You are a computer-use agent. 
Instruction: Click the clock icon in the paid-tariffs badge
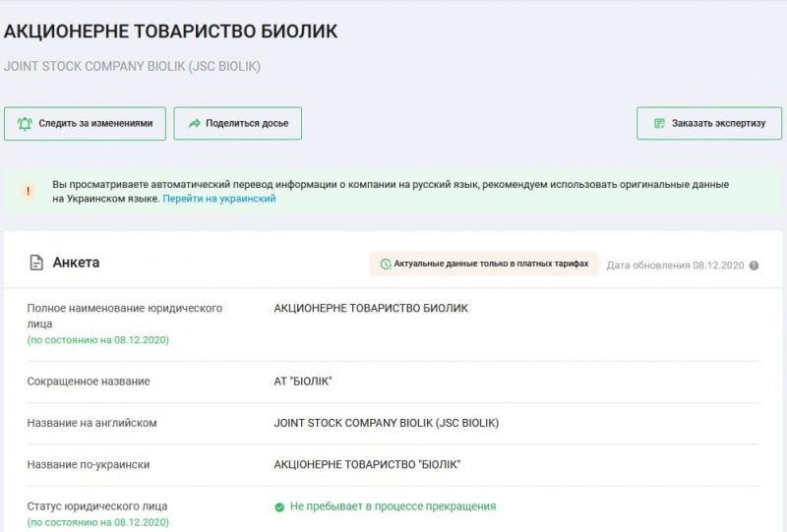(x=386, y=265)
